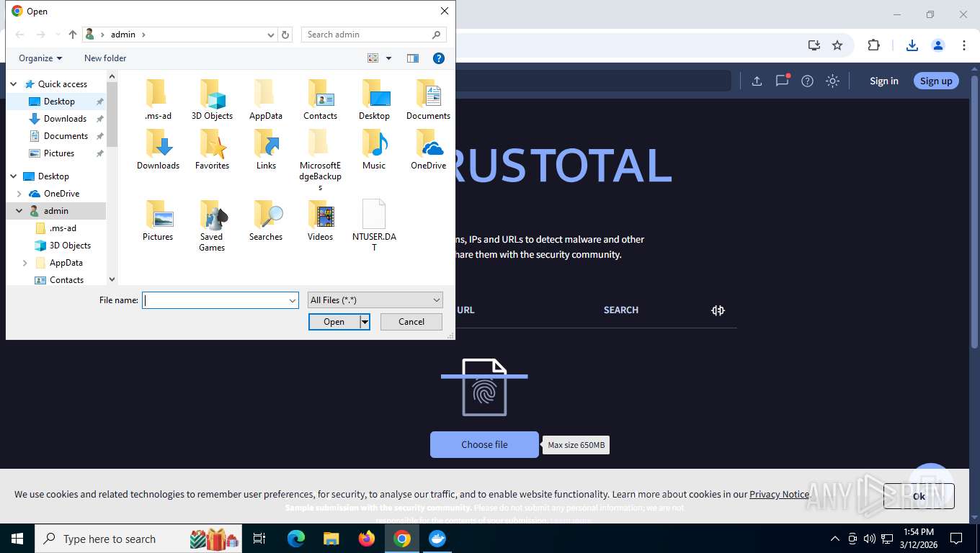Open Chrome profile icon
The image size is (980, 553).
click(937, 45)
